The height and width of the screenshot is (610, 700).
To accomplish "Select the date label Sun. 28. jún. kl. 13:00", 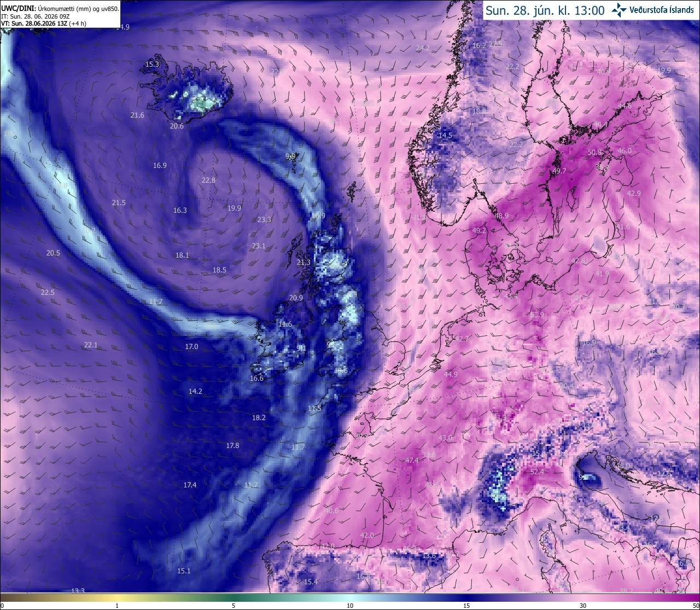I will pyautogui.click(x=545, y=10).
